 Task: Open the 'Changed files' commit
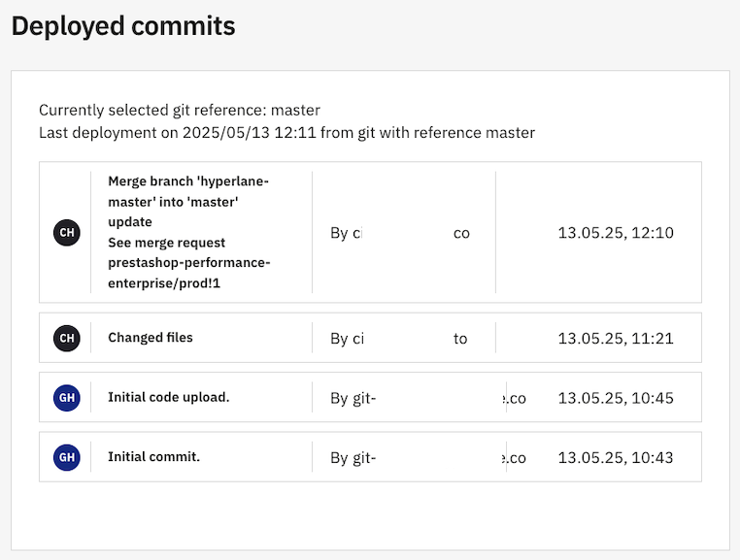[151, 338]
